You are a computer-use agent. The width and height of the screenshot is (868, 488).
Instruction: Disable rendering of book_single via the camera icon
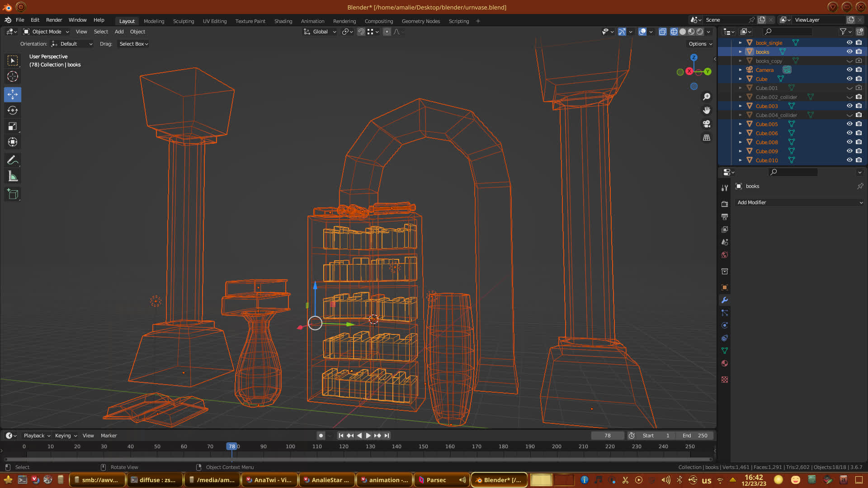tap(859, 42)
